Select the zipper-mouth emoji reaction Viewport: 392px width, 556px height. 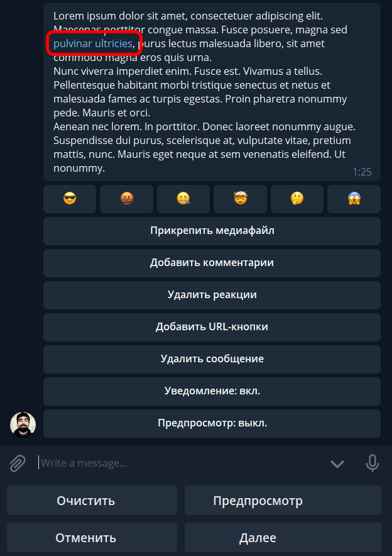click(x=183, y=199)
